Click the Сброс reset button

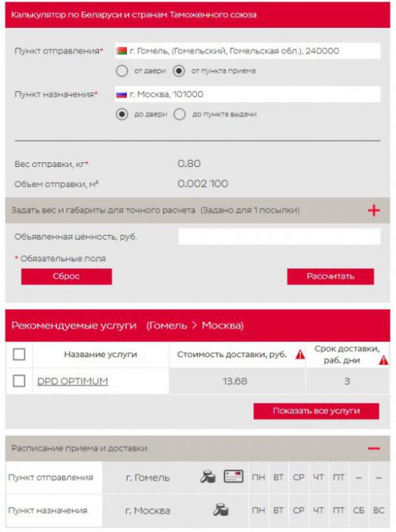tap(67, 276)
